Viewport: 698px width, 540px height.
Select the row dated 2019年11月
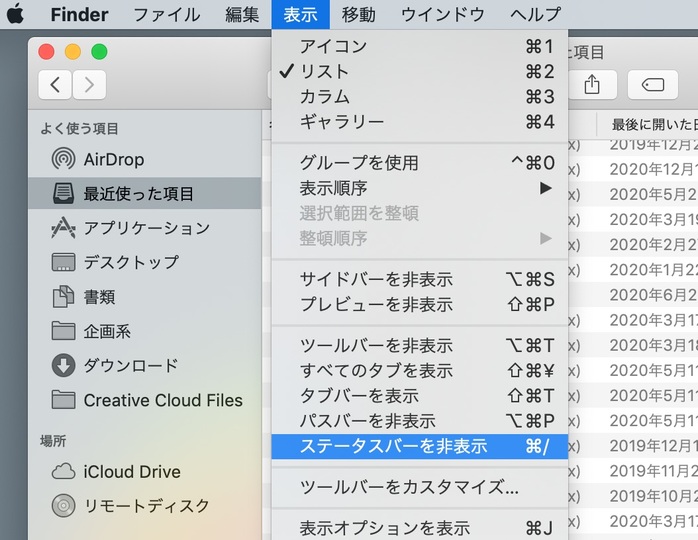[633, 471]
